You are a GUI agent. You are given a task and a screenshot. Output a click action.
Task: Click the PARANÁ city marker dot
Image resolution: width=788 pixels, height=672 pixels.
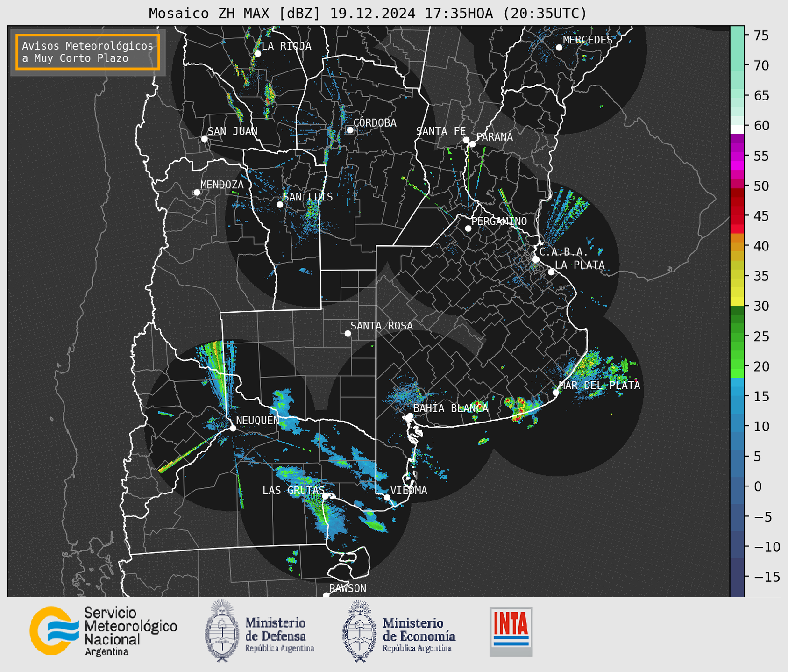pos(472,144)
